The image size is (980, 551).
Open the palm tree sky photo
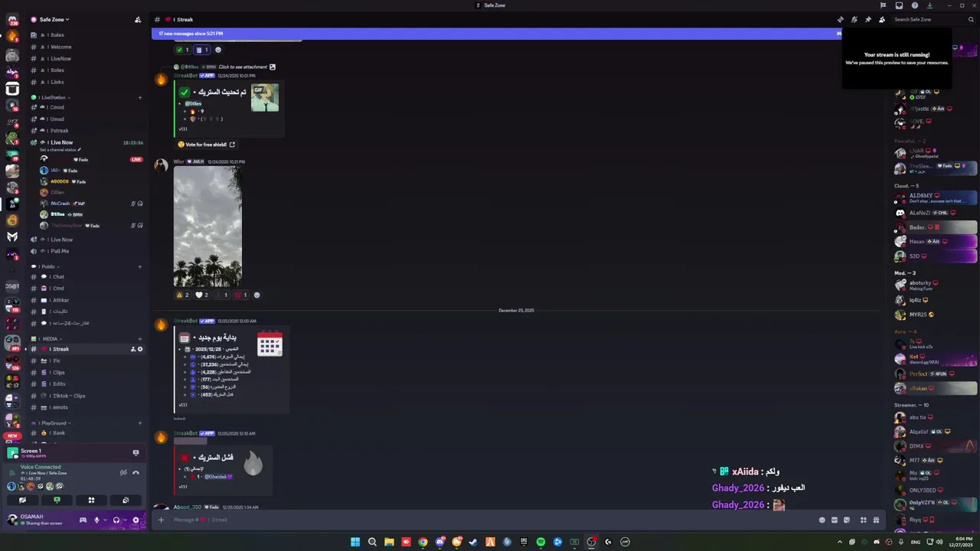click(x=207, y=227)
